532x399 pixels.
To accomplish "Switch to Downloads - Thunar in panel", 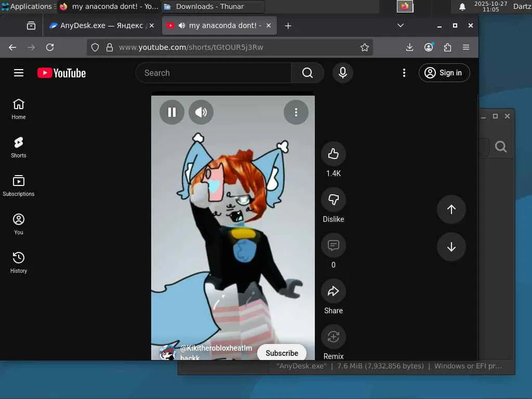I will pos(213,6).
